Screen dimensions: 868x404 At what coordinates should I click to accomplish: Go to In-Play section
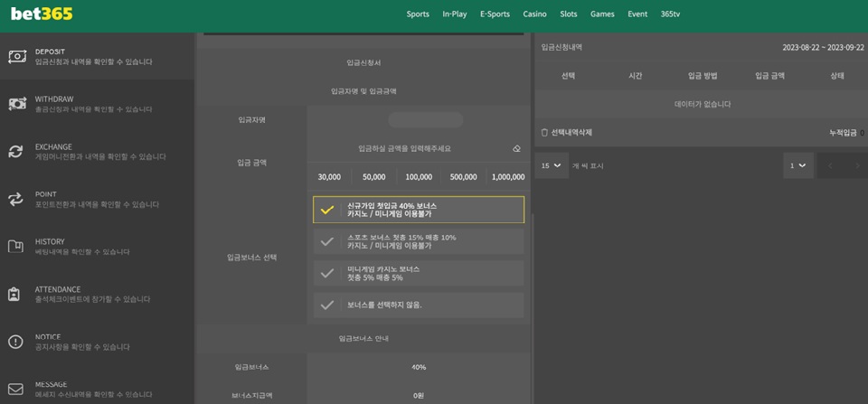[455, 14]
